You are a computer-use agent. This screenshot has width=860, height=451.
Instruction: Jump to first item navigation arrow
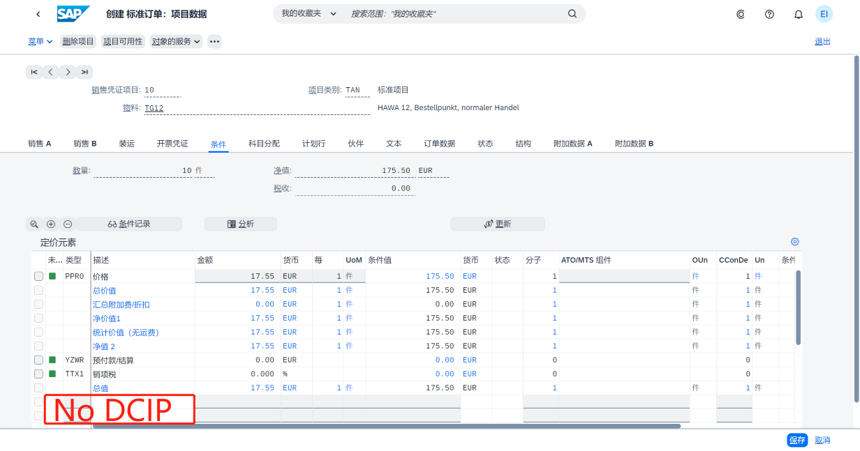coord(34,72)
